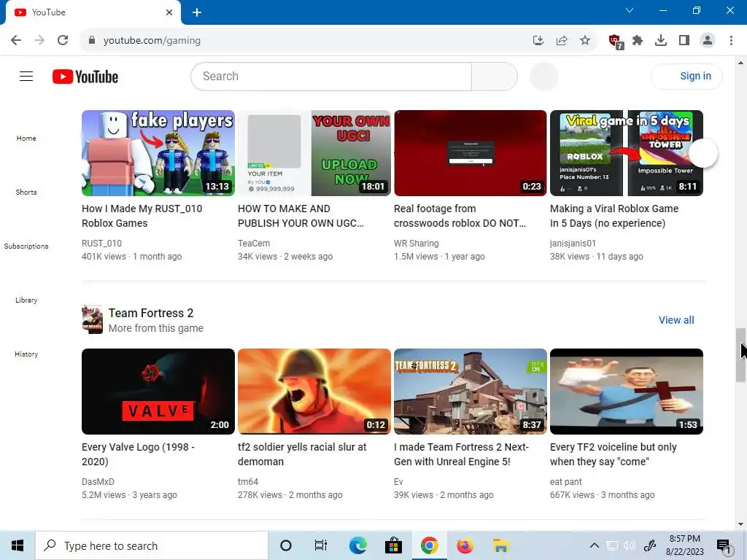
Task: Click the search submit button
Action: 494,76
